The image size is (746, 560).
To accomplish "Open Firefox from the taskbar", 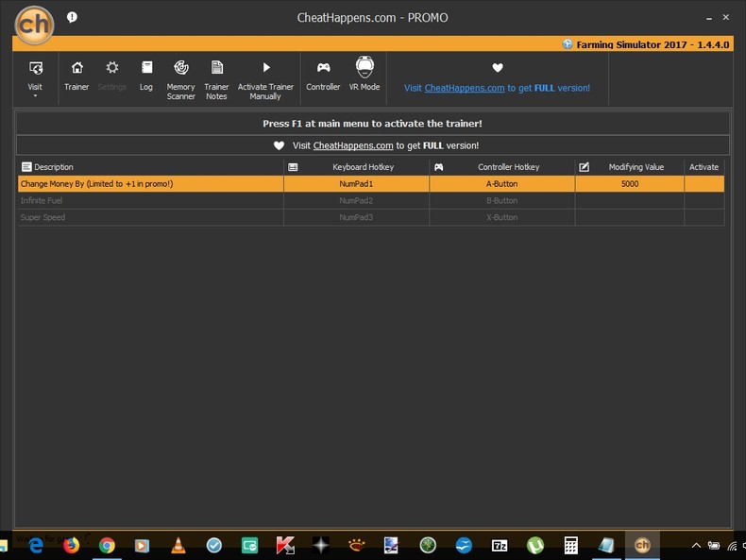I will coord(72,545).
